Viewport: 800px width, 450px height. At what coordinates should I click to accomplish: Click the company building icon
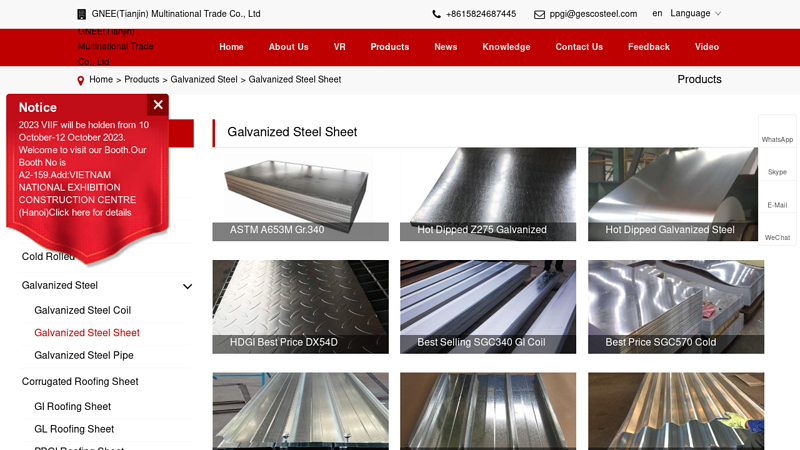(82, 14)
